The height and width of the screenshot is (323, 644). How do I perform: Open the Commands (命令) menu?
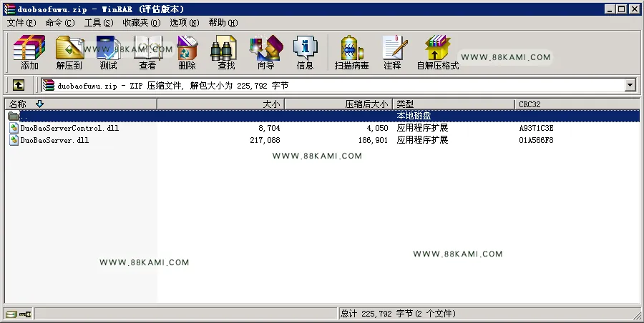click(60, 23)
